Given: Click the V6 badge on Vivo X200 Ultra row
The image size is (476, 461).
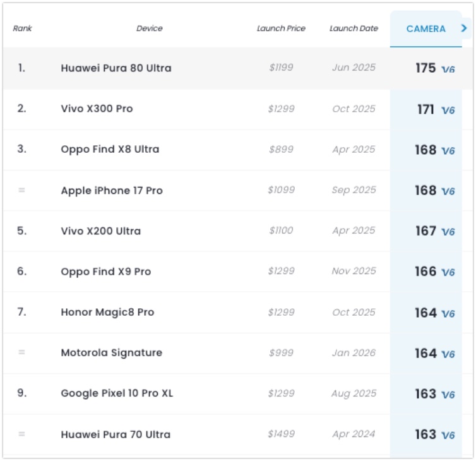Looking at the screenshot, I should pos(448,232).
